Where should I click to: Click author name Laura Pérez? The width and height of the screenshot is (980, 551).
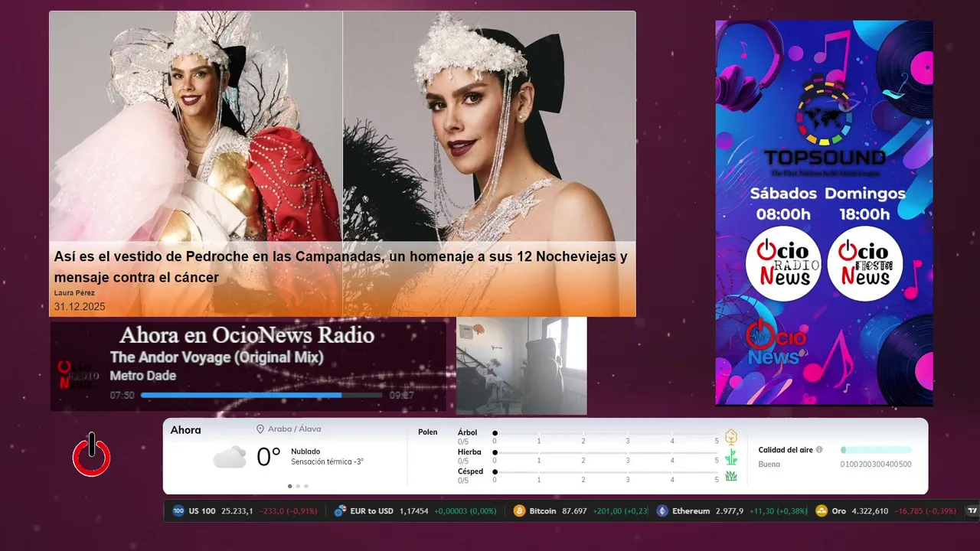[74, 293]
